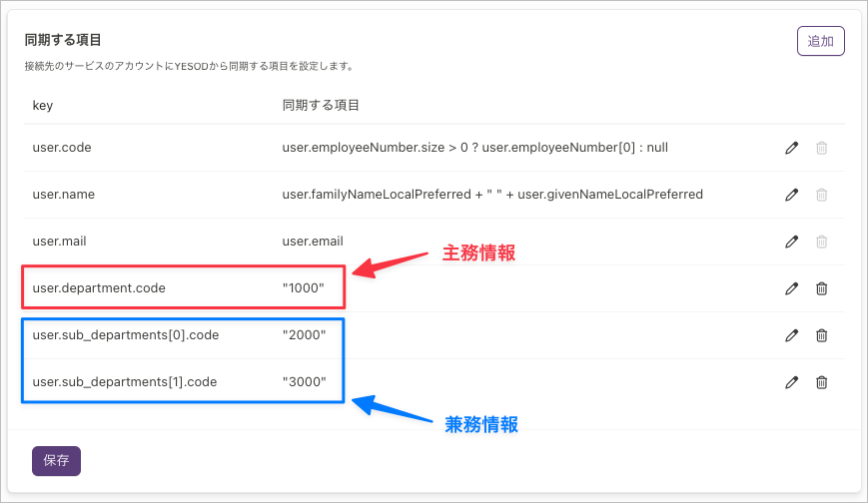The width and height of the screenshot is (868, 503).
Task: Click the disabled trash icon for user.code
Action: click(x=821, y=148)
